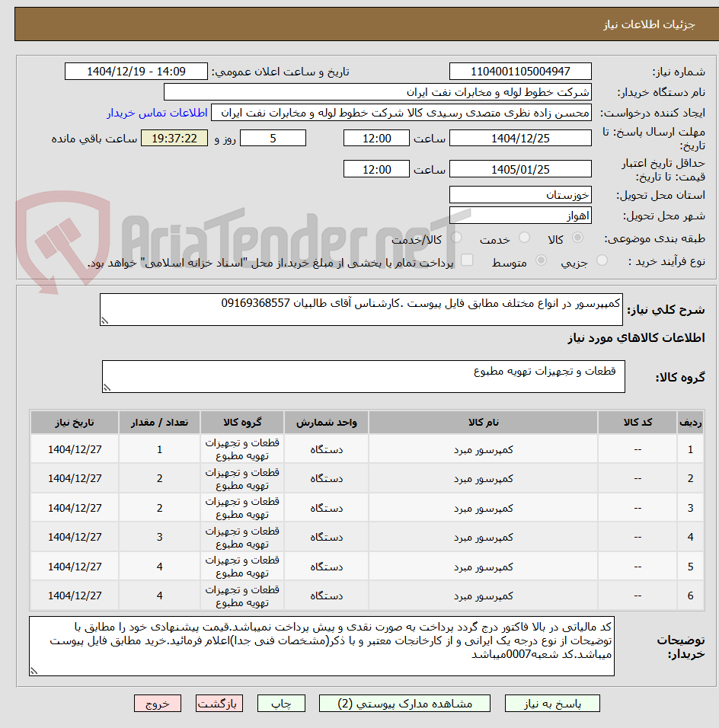
Task: Click کمپرسور مبرد in row 4
Action: pyautogui.click(x=483, y=537)
